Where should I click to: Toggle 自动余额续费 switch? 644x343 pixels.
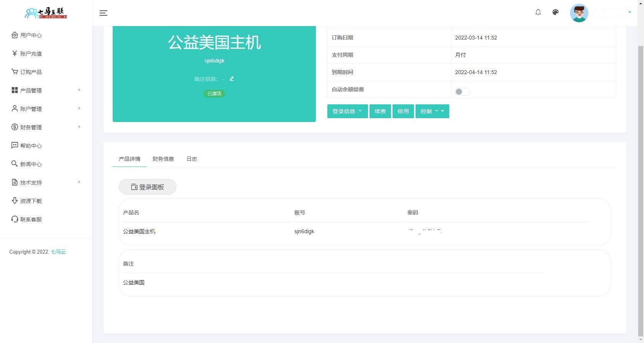point(462,91)
